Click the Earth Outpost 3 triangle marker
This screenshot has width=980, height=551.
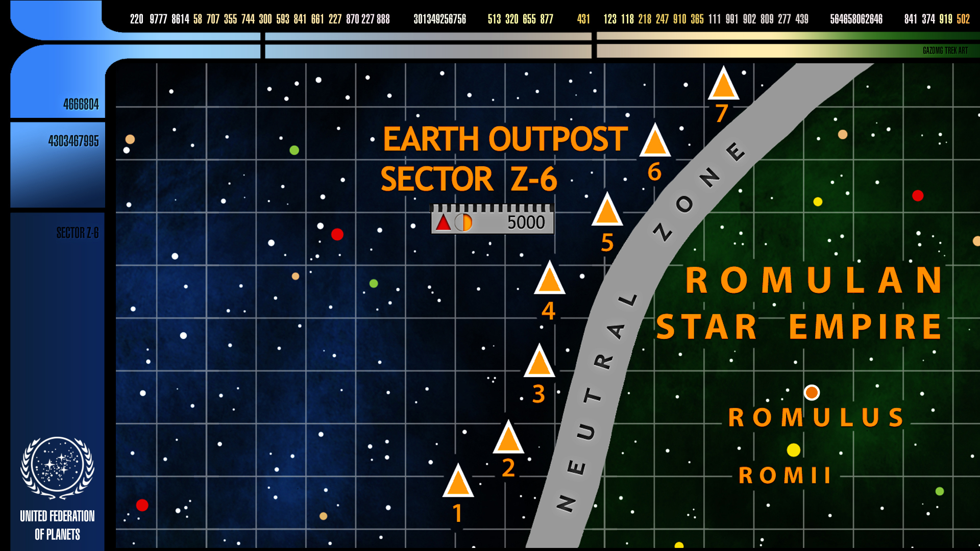(540, 361)
